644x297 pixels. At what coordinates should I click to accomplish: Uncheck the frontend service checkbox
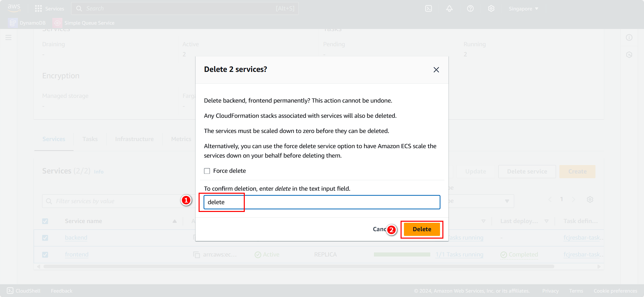pos(45,254)
